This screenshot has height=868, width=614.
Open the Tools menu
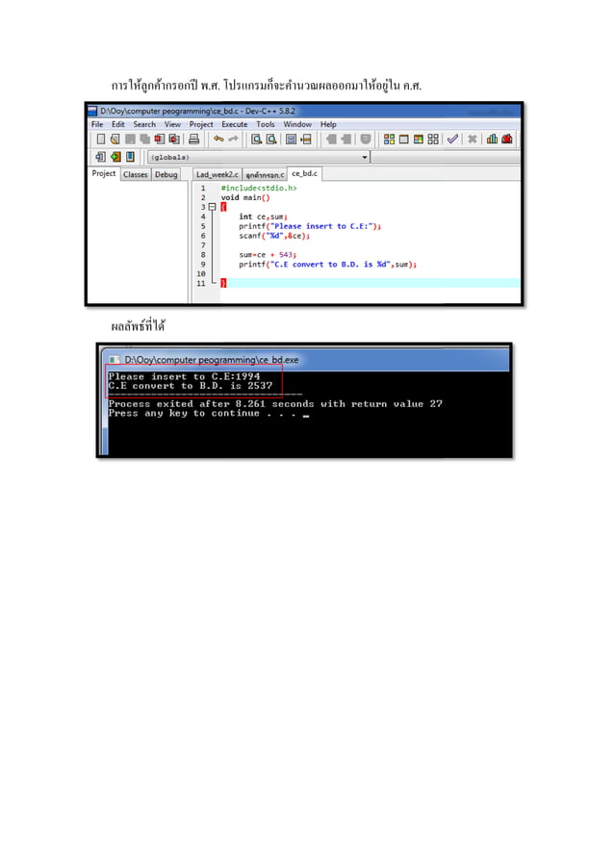point(266,124)
